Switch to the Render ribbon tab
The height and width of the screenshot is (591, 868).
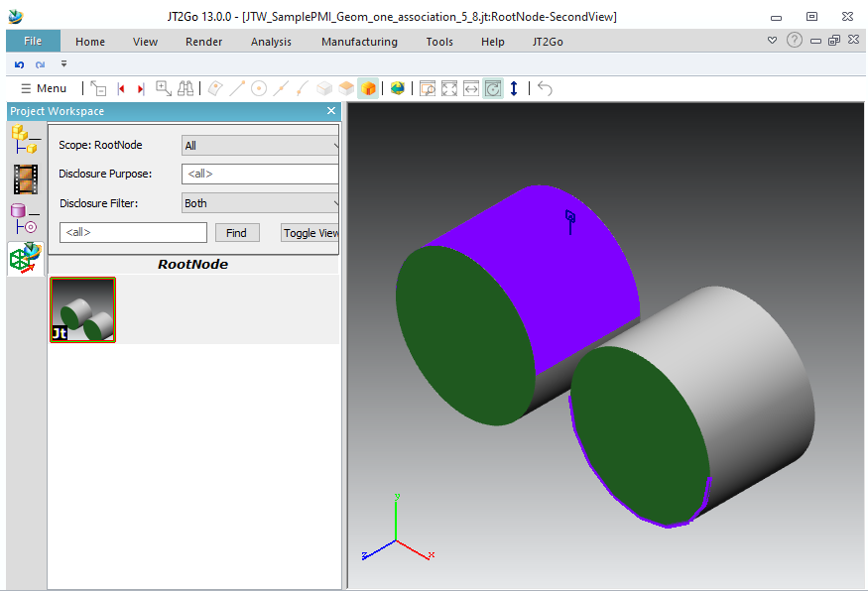pyautogui.click(x=203, y=42)
